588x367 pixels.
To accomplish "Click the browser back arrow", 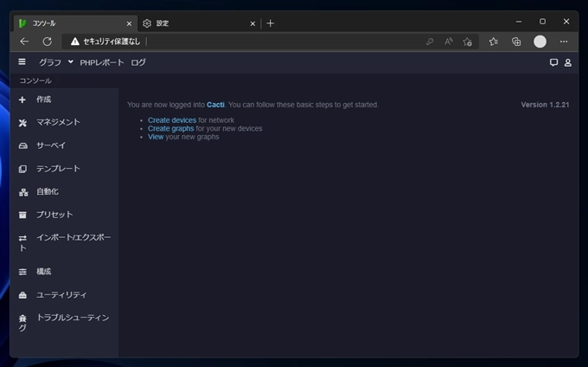I will tap(24, 42).
